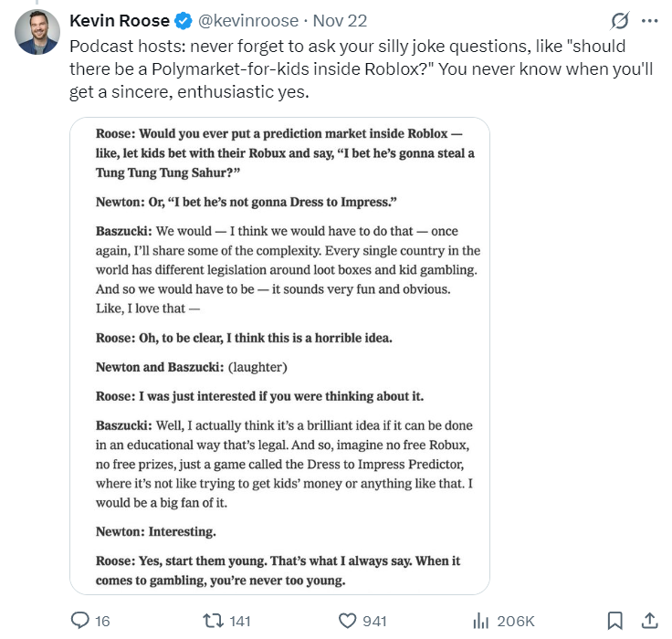Click the Kevin Roose display name
Viewport: 672px width, 639px height.
coord(120,20)
